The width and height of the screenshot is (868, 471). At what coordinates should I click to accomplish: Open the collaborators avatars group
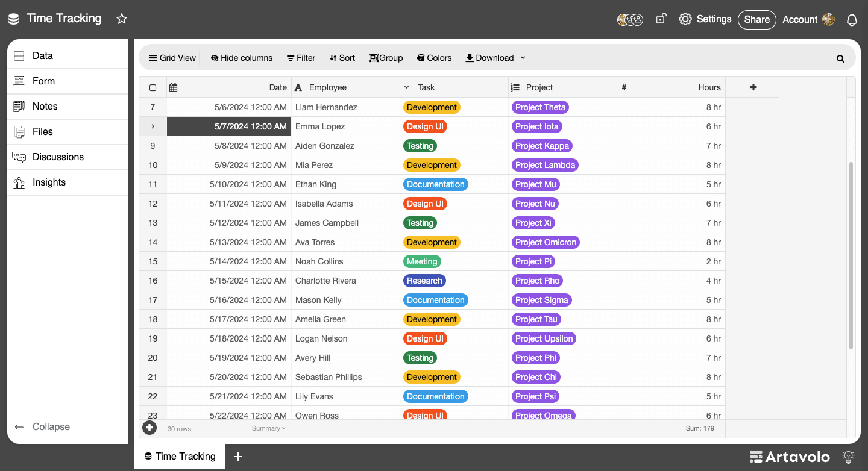630,20
